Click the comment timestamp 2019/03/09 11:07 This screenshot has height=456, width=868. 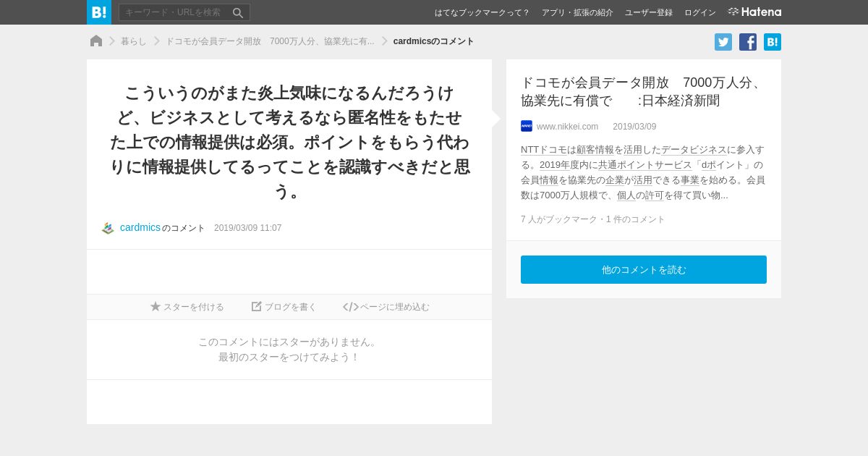[x=248, y=228]
